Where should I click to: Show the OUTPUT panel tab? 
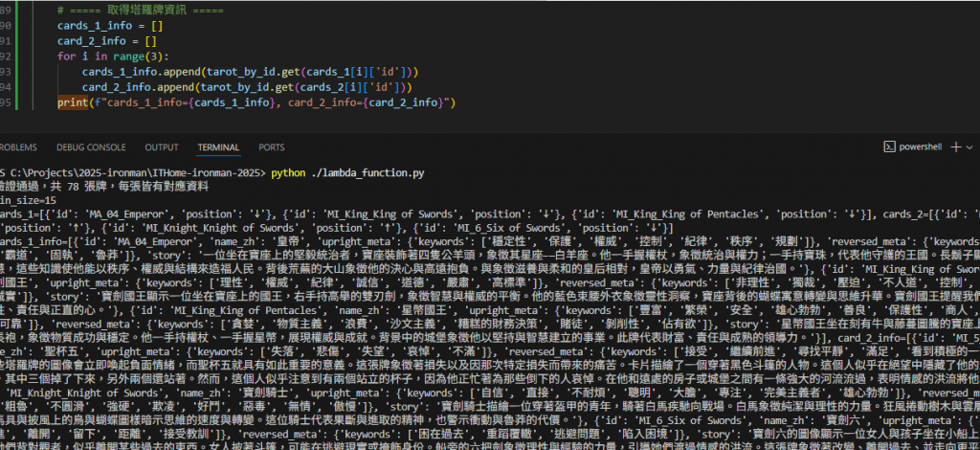[162, 147]
